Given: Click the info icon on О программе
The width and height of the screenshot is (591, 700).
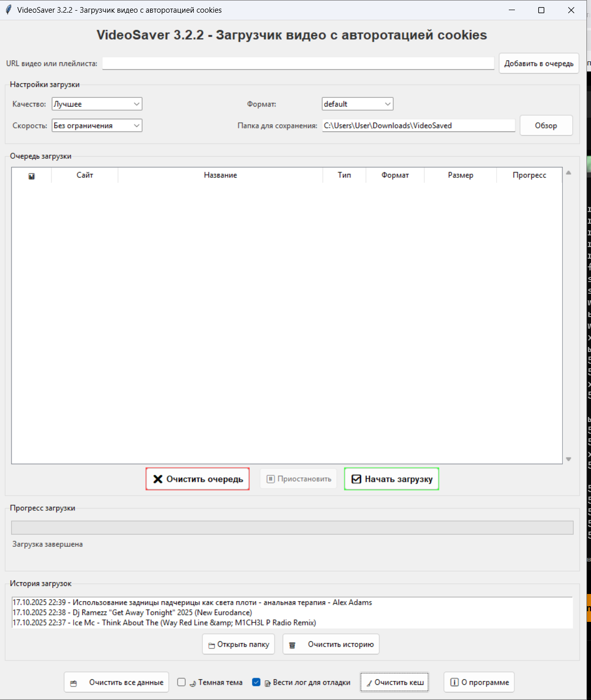Looking at the screenshot, I should [455, 682].
